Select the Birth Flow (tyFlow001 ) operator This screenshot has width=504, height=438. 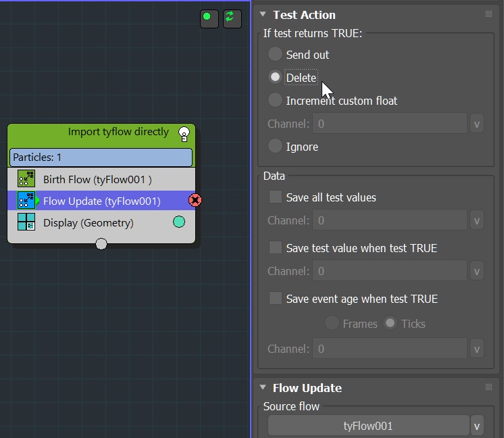pos(101,179)
